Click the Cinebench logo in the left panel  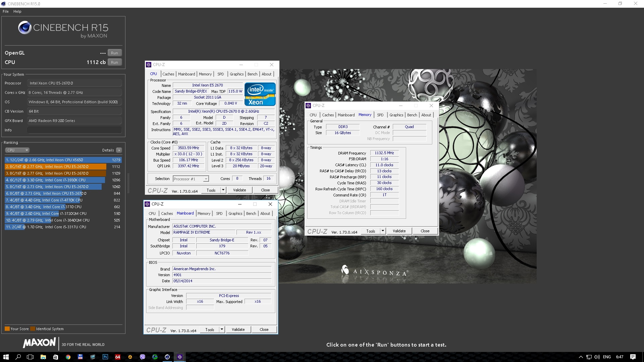point(63,29)
